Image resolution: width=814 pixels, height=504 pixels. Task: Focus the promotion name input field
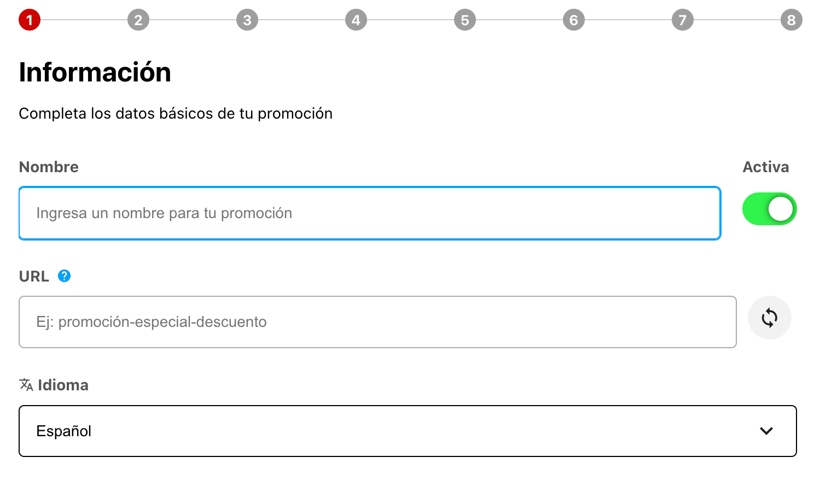click(x=370, y=213)
